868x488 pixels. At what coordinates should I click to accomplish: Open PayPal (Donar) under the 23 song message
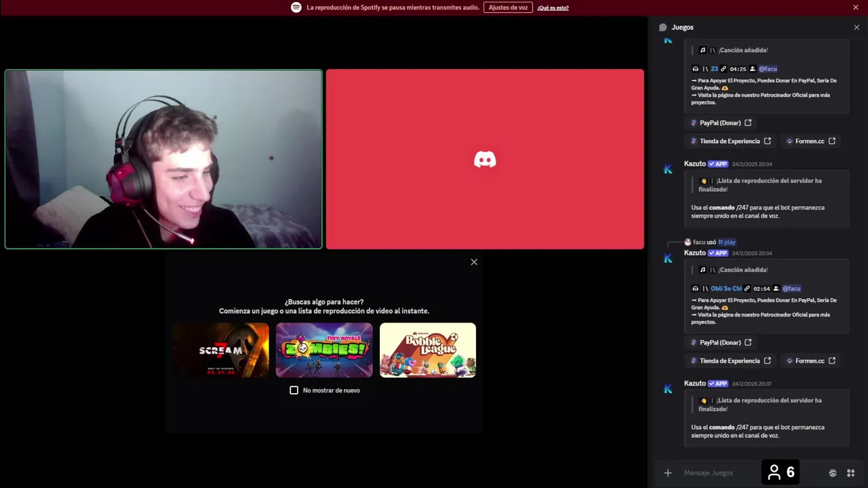pos(721,123)
